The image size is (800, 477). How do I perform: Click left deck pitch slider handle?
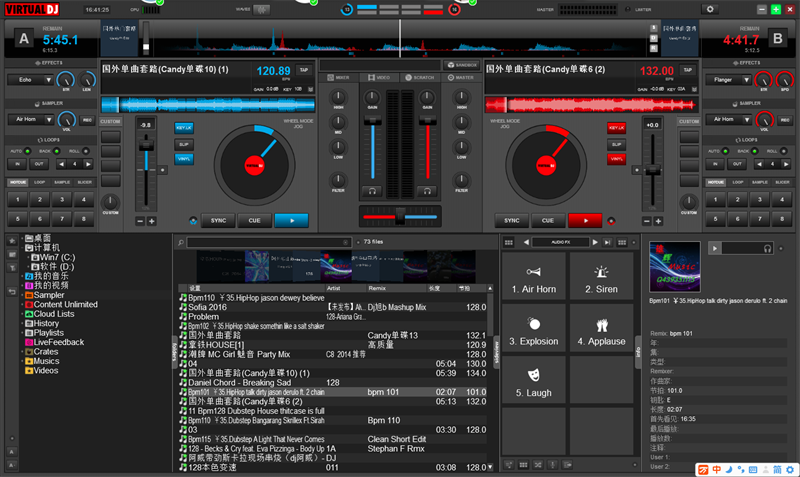(146, 145)
